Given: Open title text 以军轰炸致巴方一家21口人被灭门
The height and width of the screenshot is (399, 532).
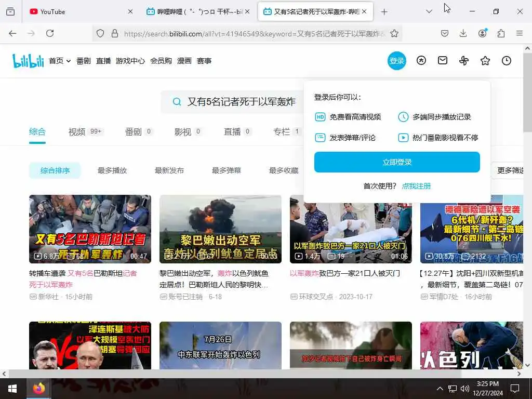Looking at the screenshot, I should [x=345, y=273].
